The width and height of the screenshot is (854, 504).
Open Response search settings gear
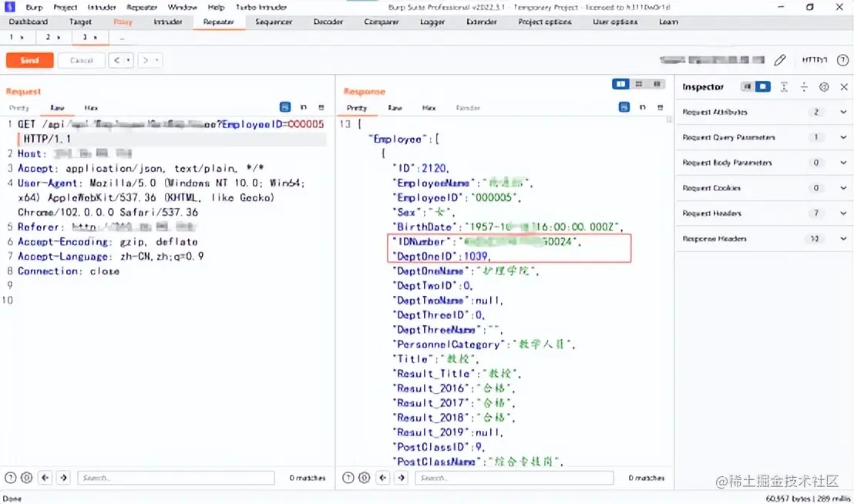365,478
